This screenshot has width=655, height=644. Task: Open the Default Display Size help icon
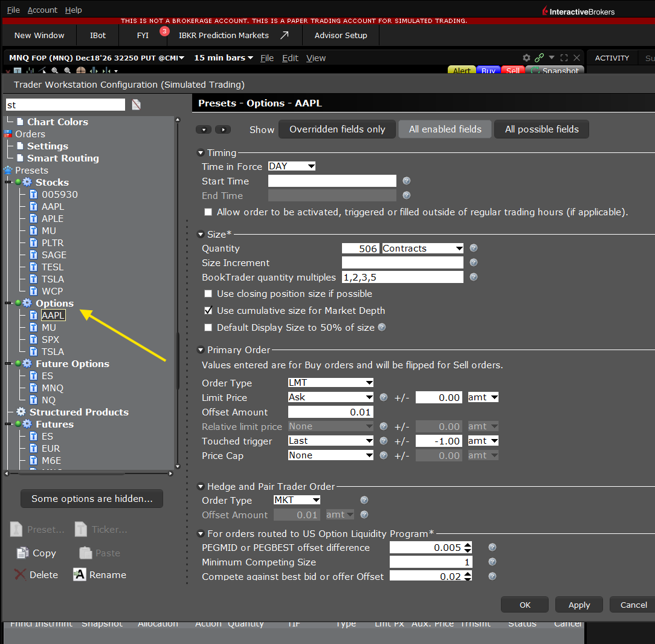click(x=382, y=327)
